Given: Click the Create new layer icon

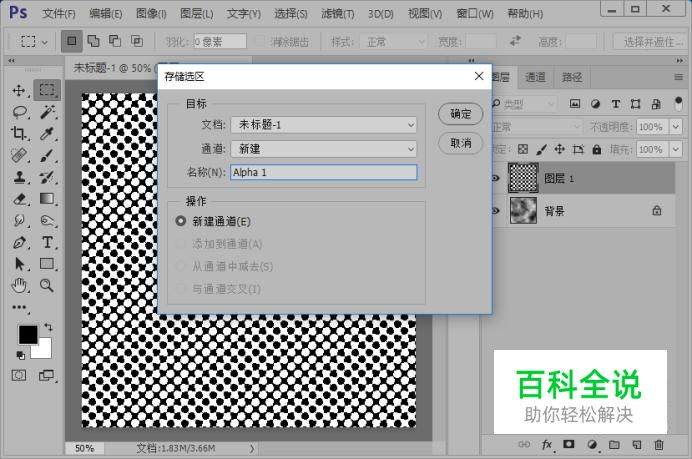Looking at the screenshot, I should click(637, 445).
